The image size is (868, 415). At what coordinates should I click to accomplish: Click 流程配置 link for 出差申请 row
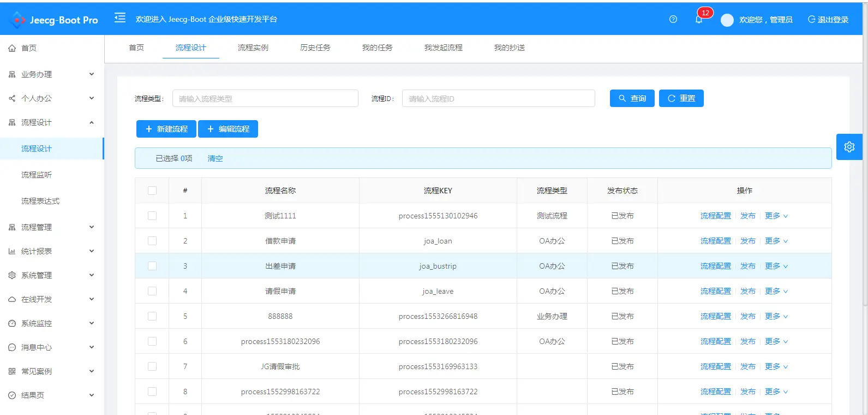pyautogui.click(x=716, y=266)
